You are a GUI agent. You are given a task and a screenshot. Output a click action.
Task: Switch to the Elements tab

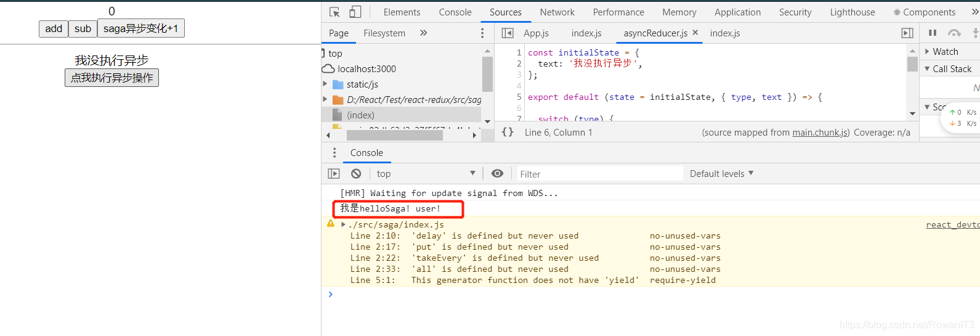click(402, 12)
